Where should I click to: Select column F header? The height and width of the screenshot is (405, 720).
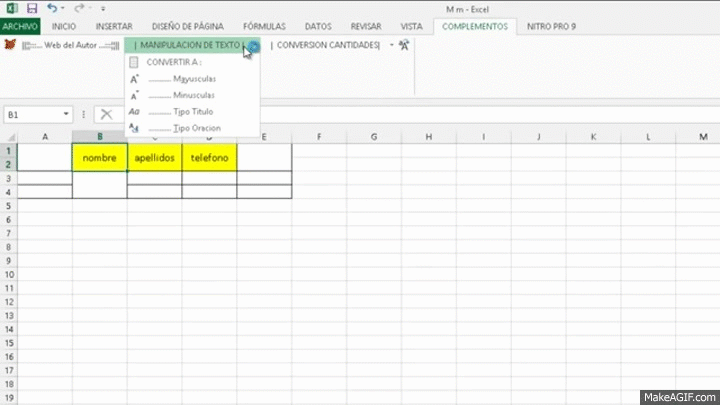point(319,137)
